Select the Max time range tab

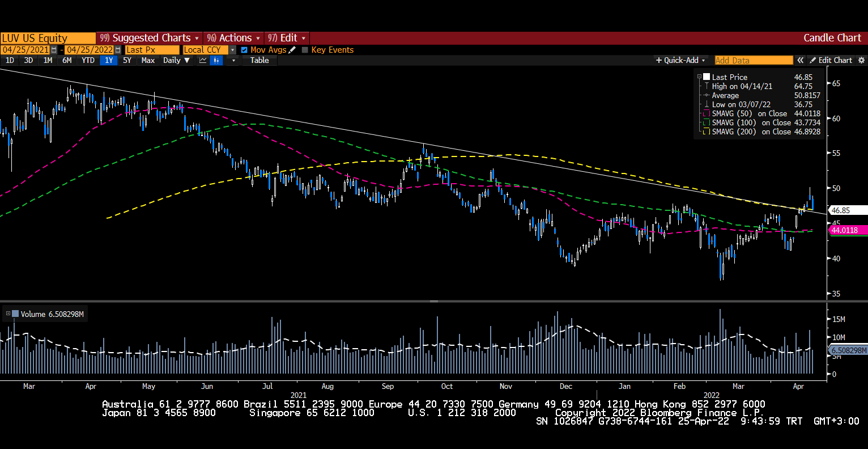(x=148, y=60)
